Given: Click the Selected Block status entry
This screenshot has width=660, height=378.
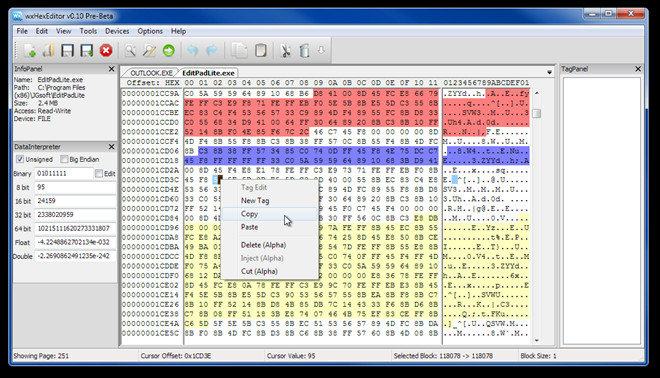Looking at the screenshot, I should click(x=443, y=356).
